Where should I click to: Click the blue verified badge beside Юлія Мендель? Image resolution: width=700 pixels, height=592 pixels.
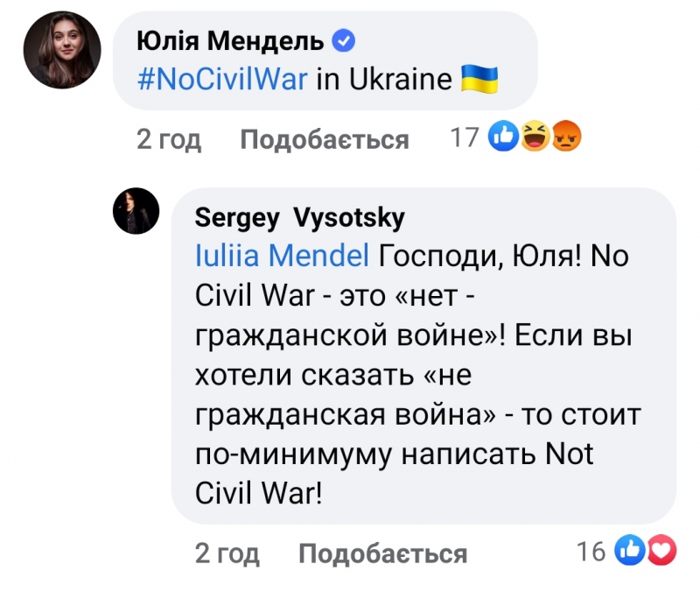(345, 41)
